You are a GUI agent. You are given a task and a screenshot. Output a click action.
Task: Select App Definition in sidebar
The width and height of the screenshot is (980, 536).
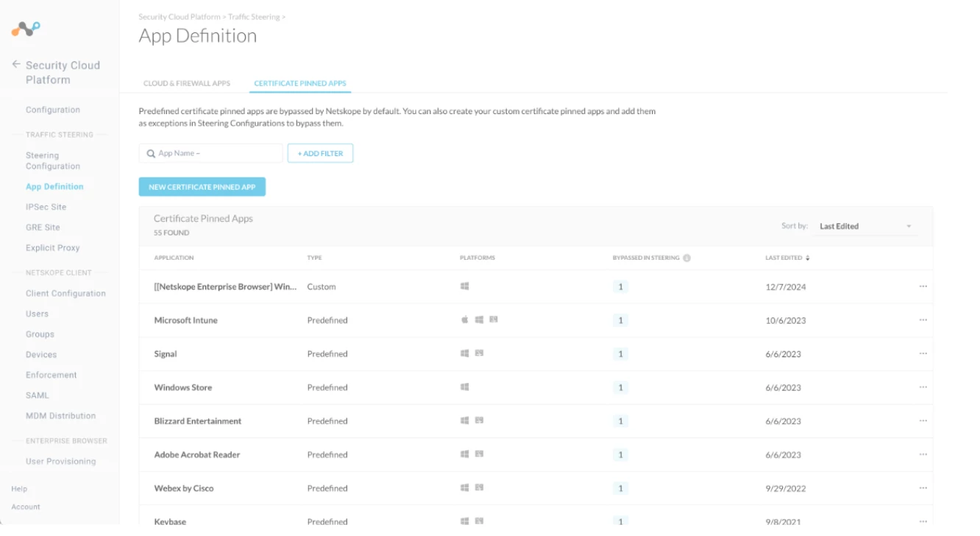click(54, 186)
